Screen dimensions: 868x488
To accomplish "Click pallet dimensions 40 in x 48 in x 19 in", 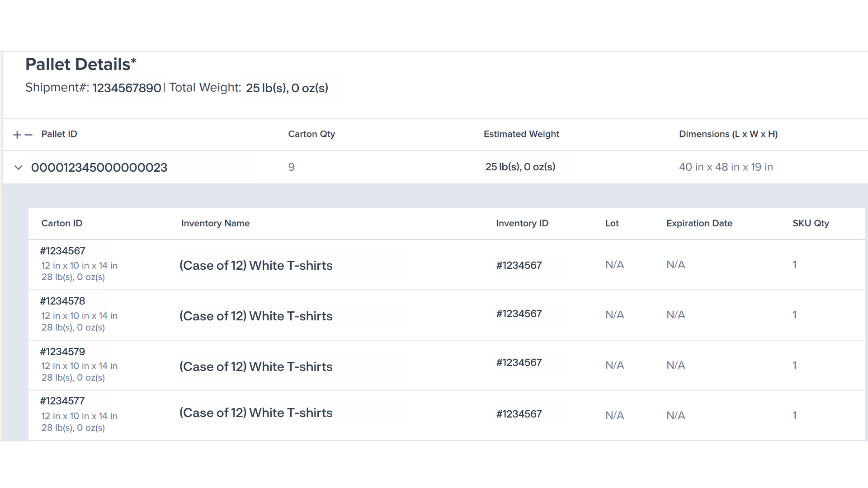I will point(726,167).
